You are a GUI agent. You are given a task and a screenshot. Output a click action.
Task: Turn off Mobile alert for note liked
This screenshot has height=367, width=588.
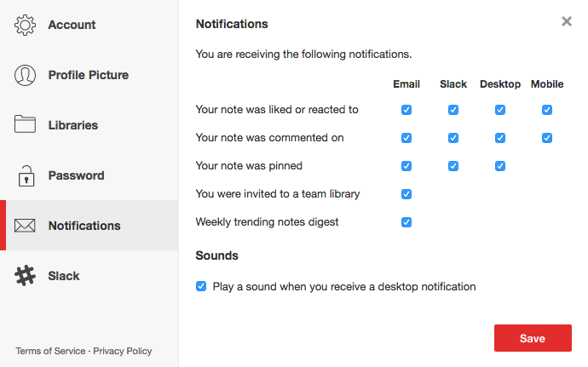pyautogui.click(x=547, y=110)
